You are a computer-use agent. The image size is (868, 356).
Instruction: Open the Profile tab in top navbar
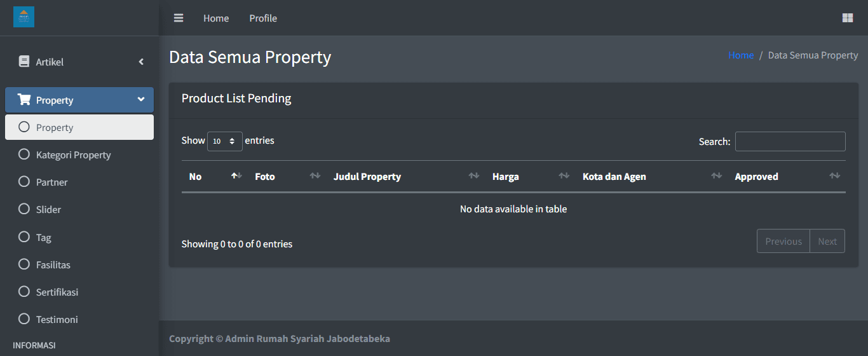pyautogui.click(x=263, y=18)
